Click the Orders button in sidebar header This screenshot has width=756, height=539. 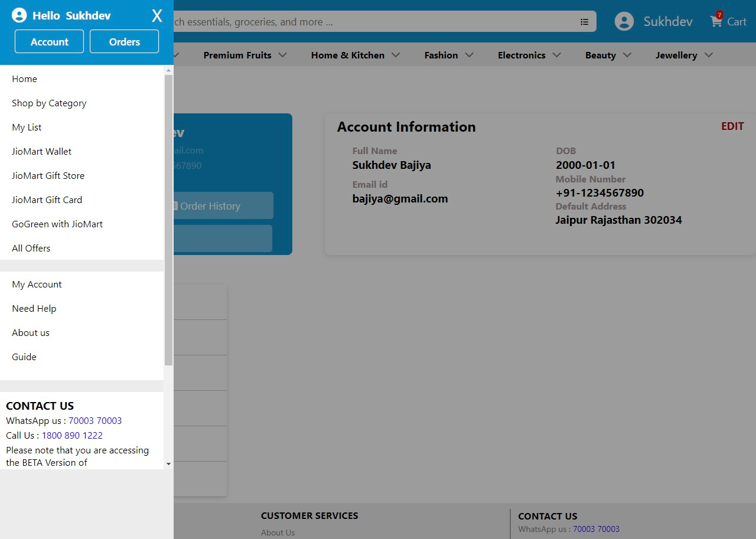click(124, 41)
